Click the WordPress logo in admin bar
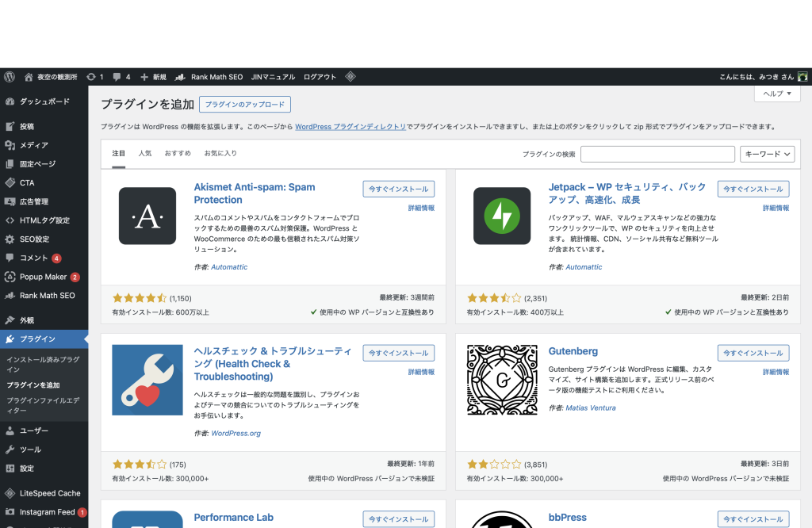The width and height of the screenshot is (812, 528). 10,77
